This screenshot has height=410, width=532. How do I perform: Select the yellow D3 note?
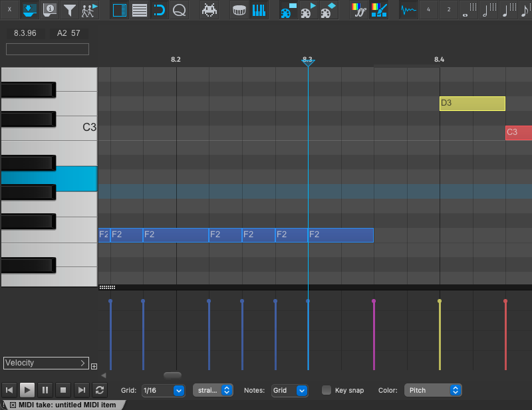(472, 103)
